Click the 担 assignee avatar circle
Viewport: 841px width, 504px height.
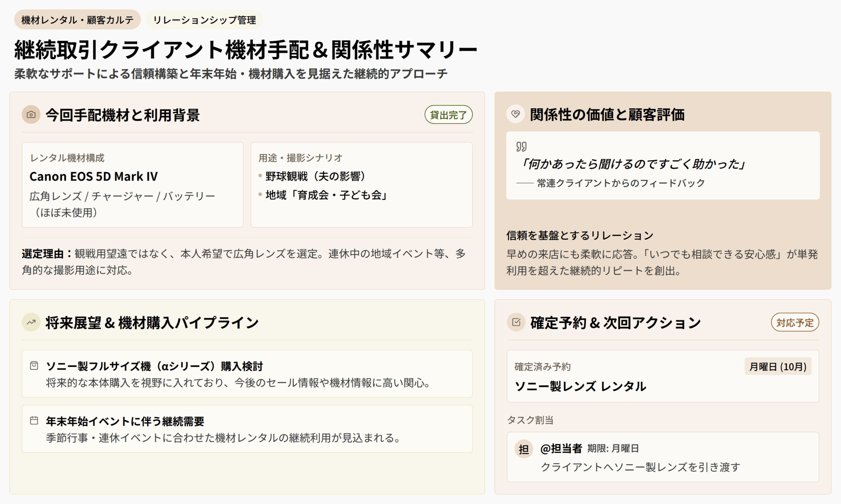pos(524,449)
